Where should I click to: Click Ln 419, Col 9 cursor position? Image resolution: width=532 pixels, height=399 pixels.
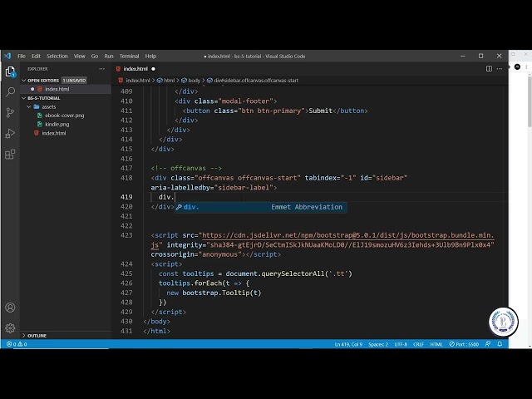(348, 344)
